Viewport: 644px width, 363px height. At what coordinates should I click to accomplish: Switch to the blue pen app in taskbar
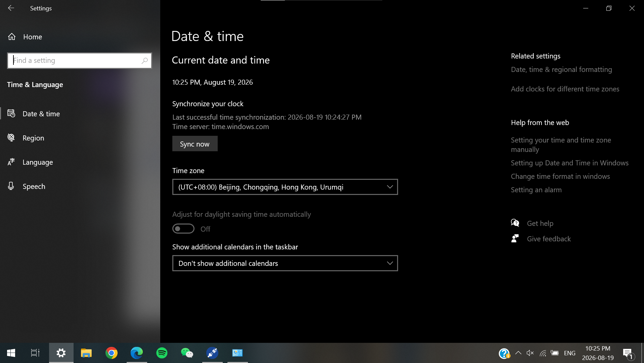[x=212, y=353]
